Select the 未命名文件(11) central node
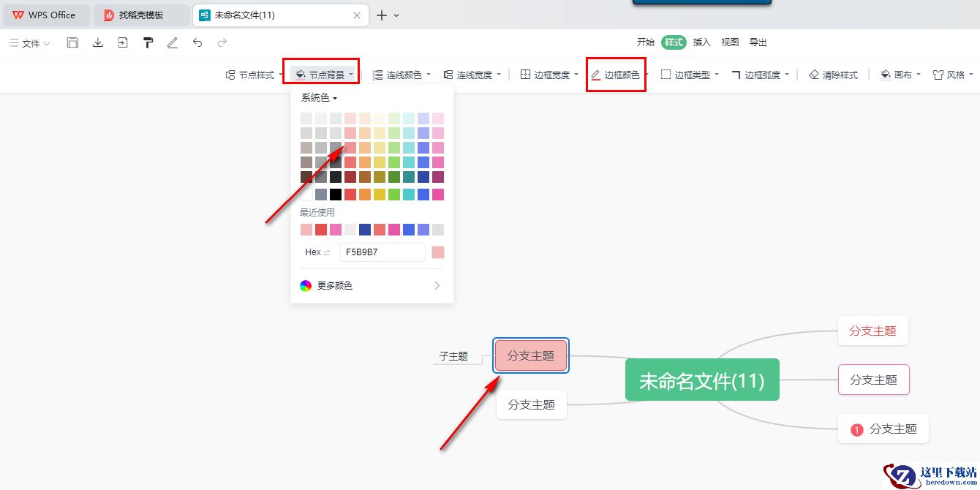Image resolution: width=980 pixels, height=490 pixels. click(x=702, y=380)
